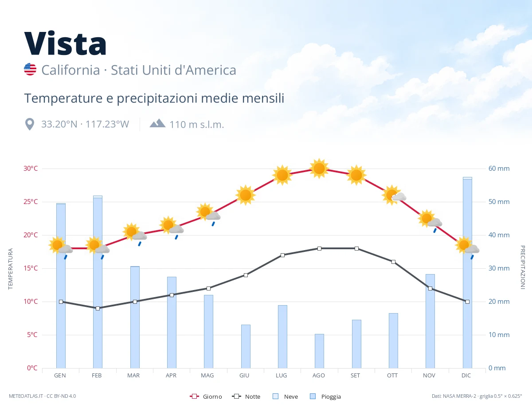Click the SET sun icon
This screenshot has width=532, height=408.
(x=356, y=175)
